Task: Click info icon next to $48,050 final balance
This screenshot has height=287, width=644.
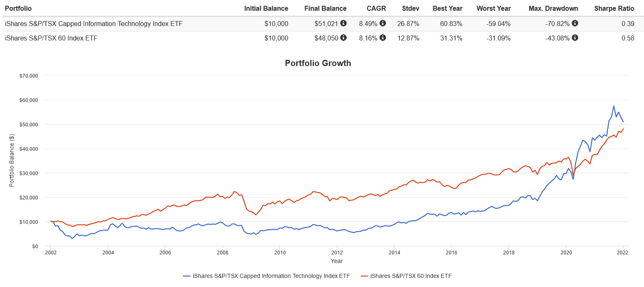Action: coord(344,38)
